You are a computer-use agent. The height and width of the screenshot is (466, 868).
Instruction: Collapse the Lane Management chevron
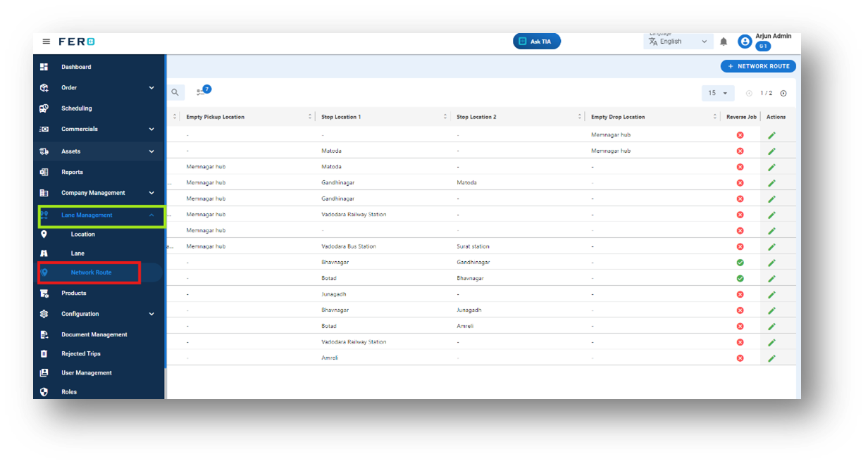(151, 215)
